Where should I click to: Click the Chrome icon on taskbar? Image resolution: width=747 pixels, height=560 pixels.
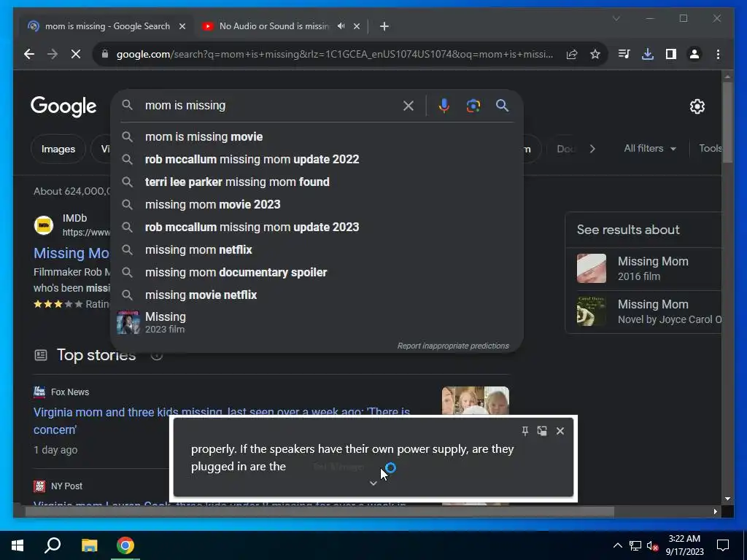pos(125,545)
